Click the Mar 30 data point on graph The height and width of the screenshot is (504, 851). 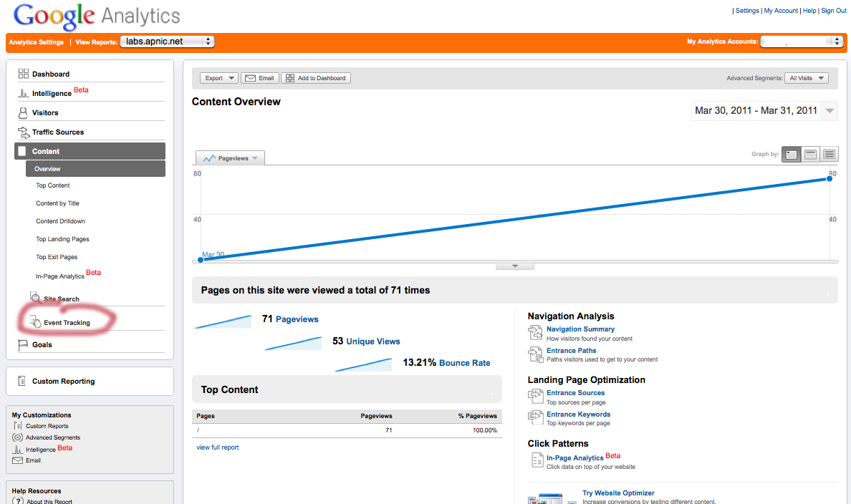click(201, 260)
